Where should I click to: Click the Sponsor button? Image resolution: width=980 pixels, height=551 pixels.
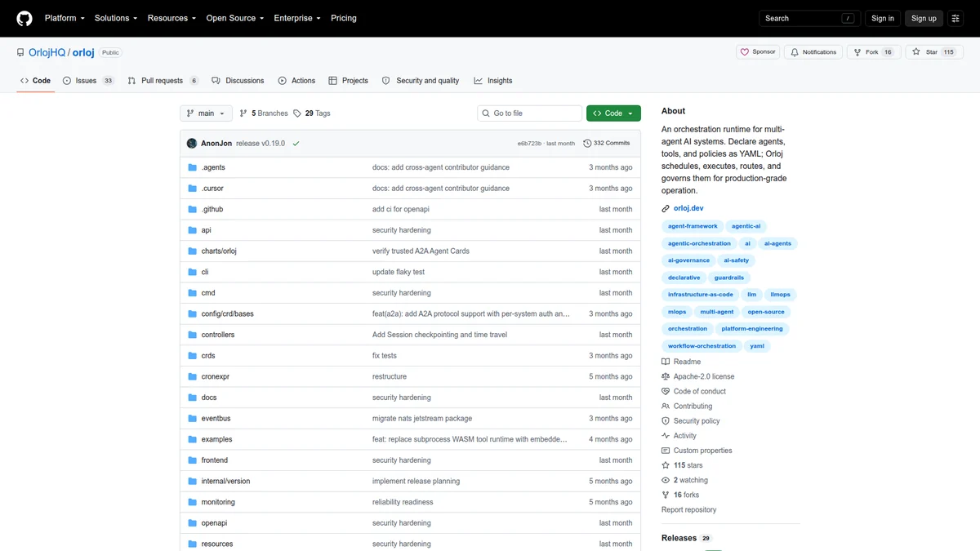758,52
